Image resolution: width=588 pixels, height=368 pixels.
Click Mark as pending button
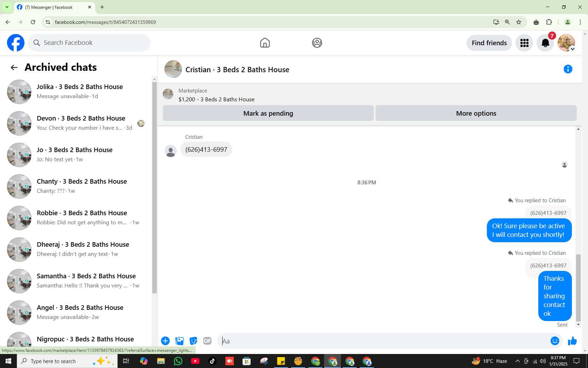pos(268,113)
